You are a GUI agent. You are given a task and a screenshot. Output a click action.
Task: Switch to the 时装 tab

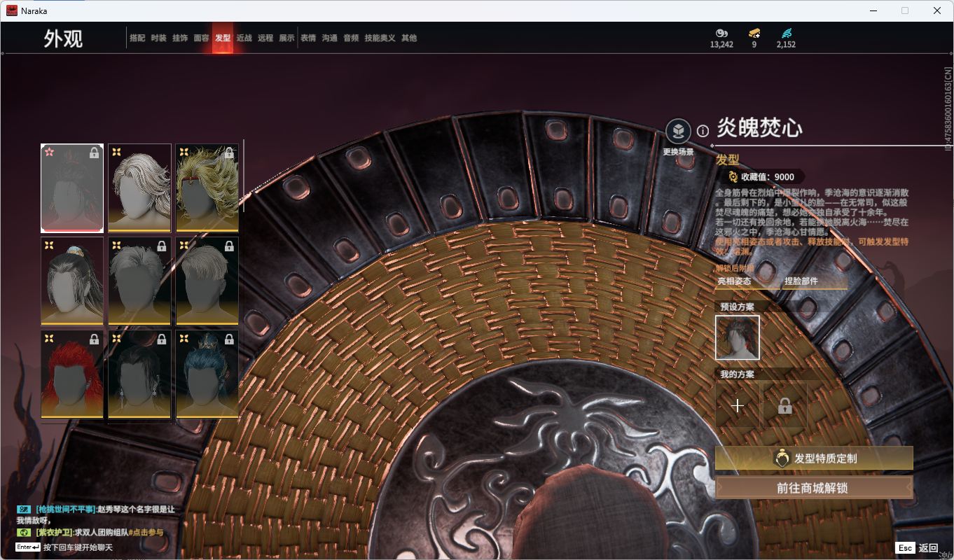click(x=159, y=38)
